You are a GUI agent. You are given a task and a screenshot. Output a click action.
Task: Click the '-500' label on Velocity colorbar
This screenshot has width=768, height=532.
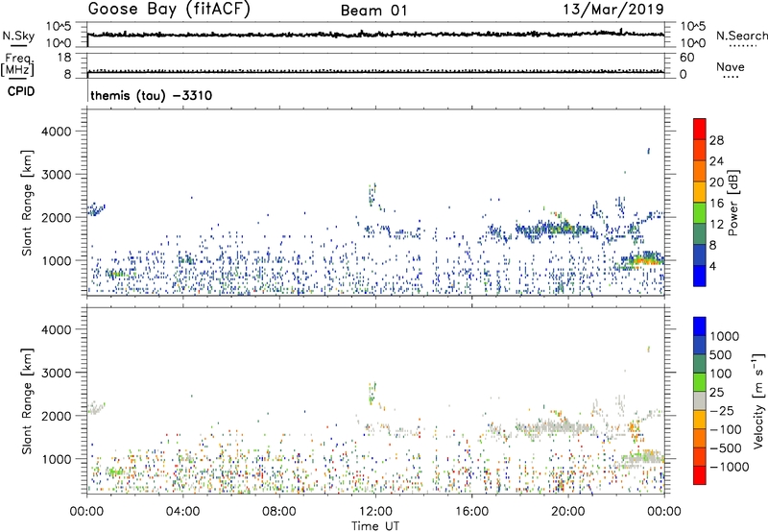click(x=726, y=447)
